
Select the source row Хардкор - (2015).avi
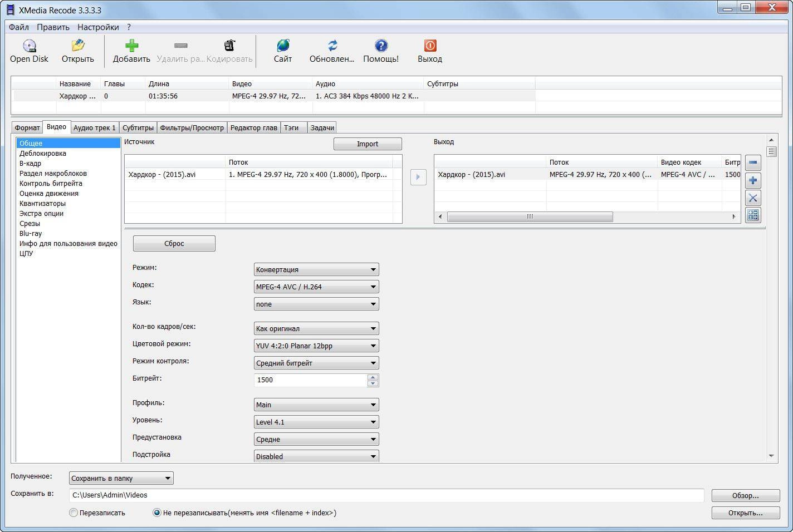pyautogui.click(x=263, y=174)
